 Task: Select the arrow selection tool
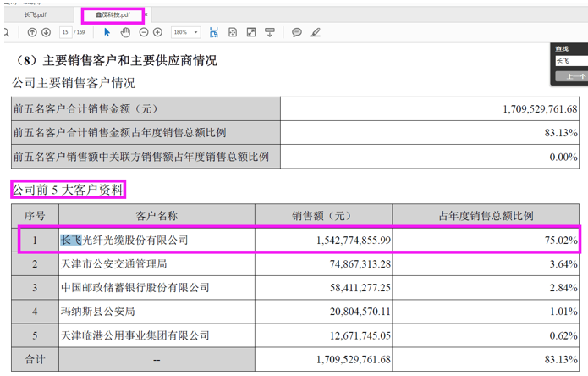[107, 33]
